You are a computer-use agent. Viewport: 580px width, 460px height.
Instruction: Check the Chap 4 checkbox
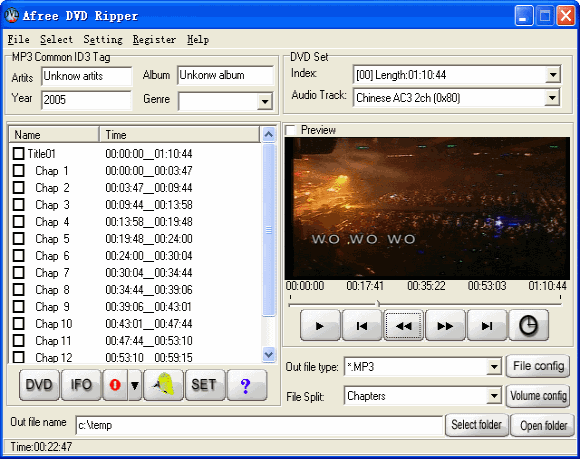click(18, 221)
